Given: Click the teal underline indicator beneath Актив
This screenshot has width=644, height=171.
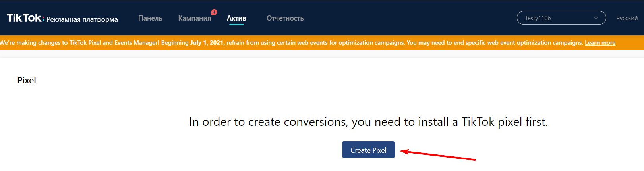Looking at the screenshot, I should (x=236, y=25).
